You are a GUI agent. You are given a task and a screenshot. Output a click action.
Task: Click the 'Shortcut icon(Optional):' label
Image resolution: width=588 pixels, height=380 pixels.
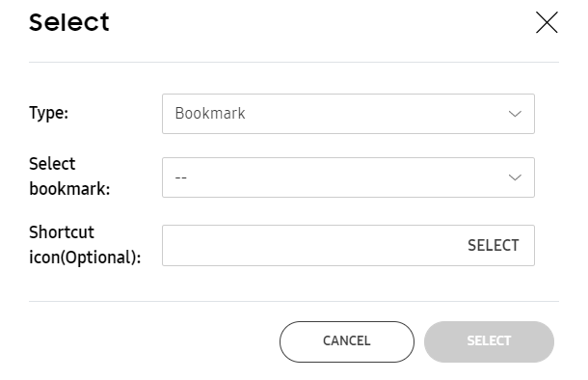click(x=85, y=245)
